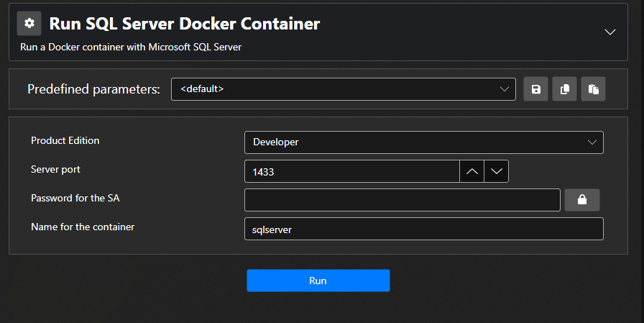Click the Server port label
The width and height of the screenshot is (644, 323).
click(55, 169)
